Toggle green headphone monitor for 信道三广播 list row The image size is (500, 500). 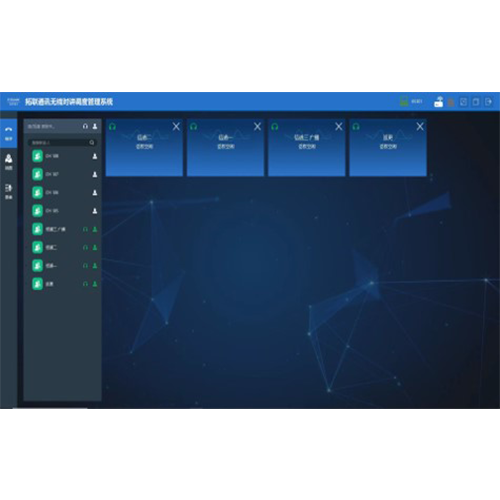pyautogui.click(x=85, y=229)
